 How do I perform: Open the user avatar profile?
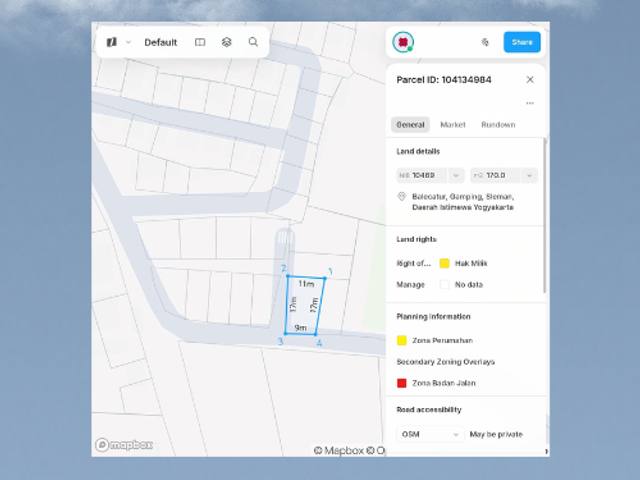coord(403,42)
